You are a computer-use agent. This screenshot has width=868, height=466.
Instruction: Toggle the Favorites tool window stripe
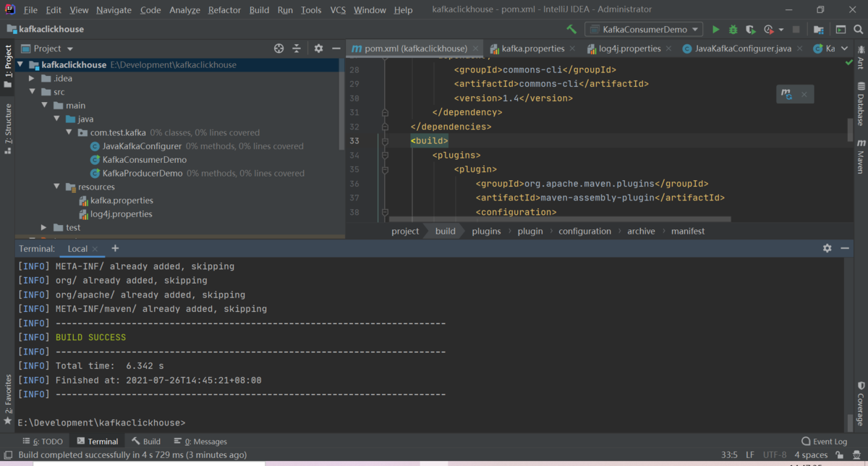(8, 399)
